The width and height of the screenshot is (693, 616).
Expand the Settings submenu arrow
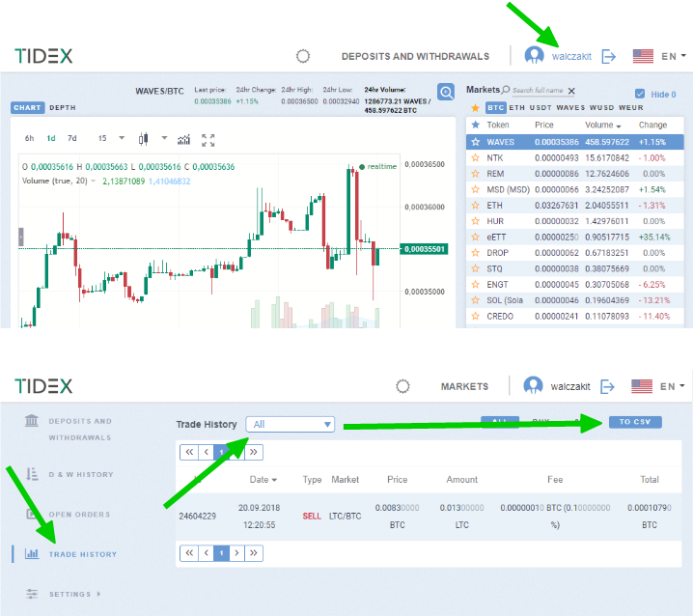click(x=98, y=594)
